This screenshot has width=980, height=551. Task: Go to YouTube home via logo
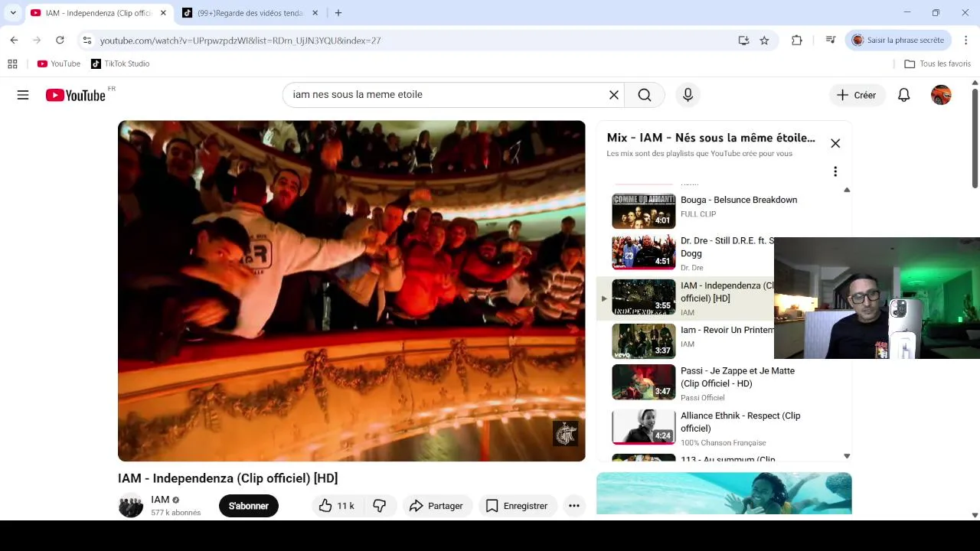[x=75, y=95]
